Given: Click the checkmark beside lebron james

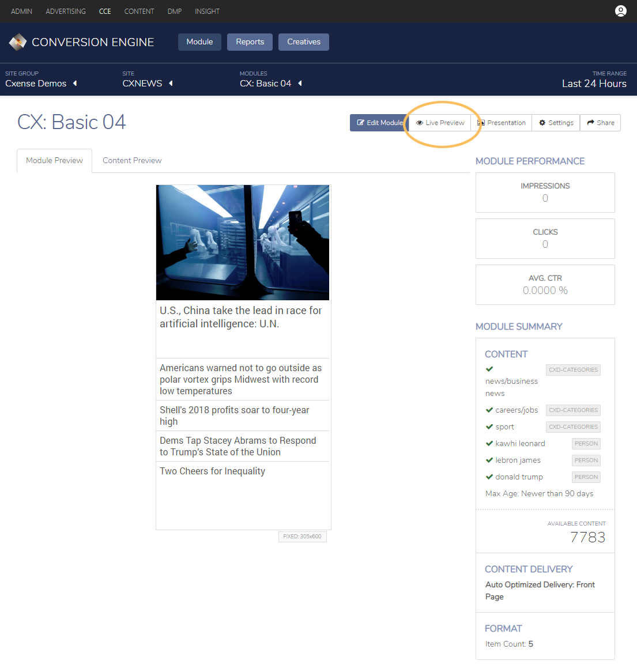Looking at the screenshot, I should pos(489,460).
